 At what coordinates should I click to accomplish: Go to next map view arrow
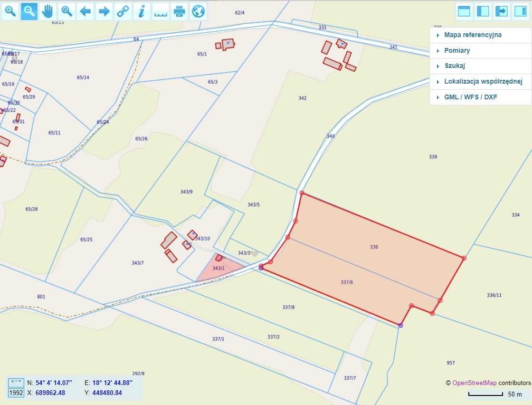pos(104,11)
